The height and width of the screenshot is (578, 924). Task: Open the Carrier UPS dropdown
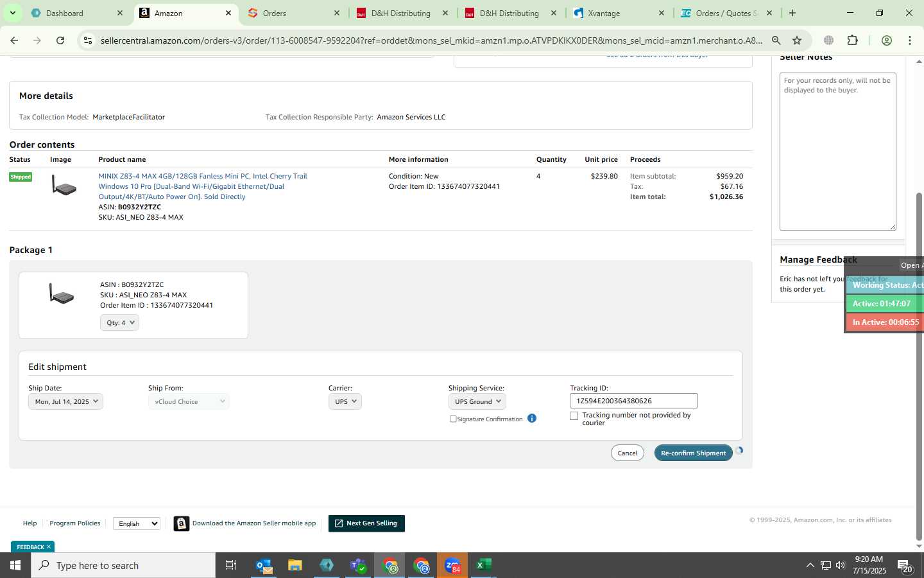(x=345, y=401)
